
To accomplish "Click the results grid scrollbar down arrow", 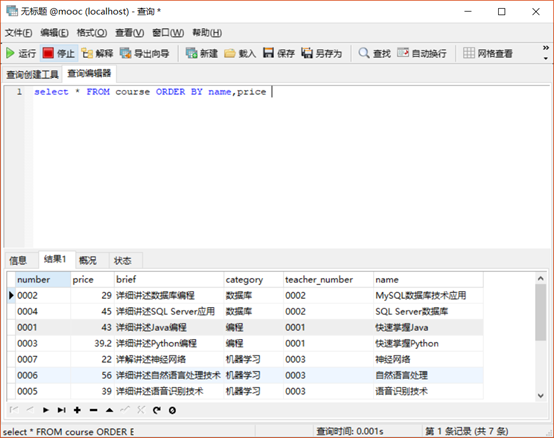I will tap(541, 396).
